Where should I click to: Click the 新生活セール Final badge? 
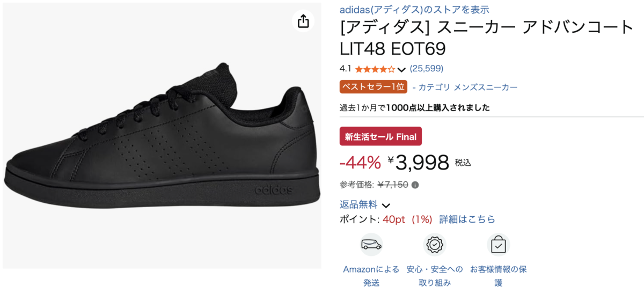pos(380,136)
